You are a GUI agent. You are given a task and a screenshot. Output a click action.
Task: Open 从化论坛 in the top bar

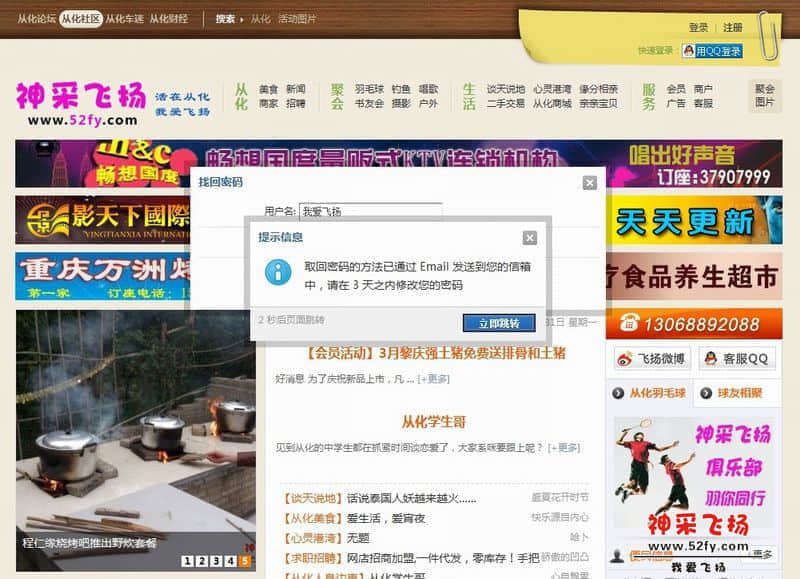pyautogui.click(x=36, y=19)
